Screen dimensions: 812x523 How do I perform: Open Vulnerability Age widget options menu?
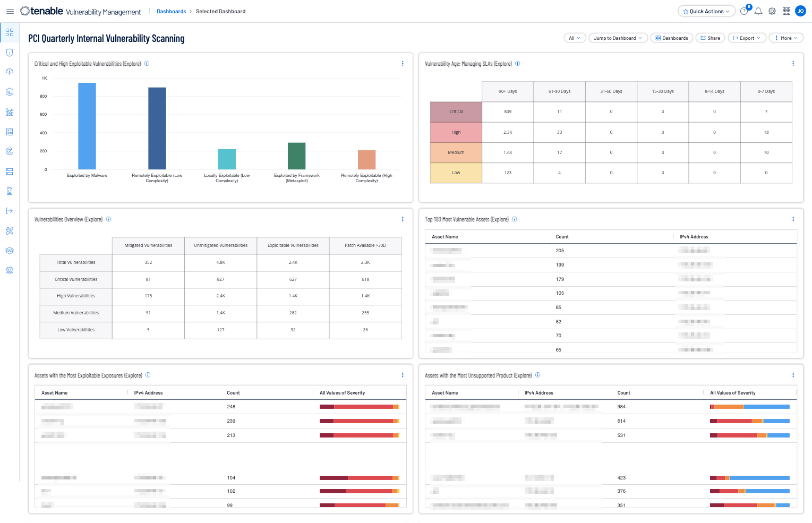coord(793,63)
